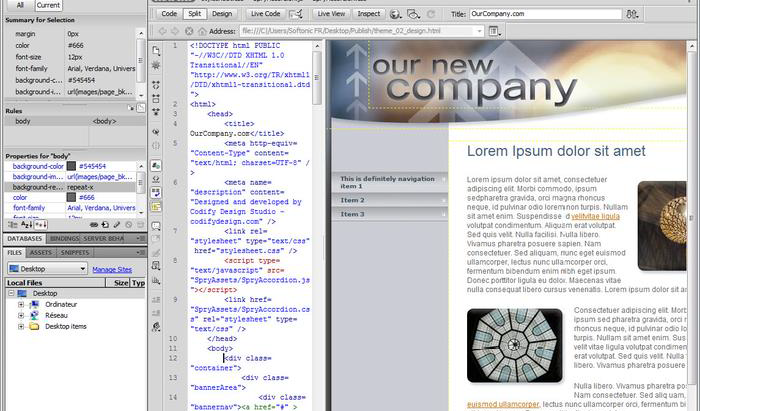The width and height of the screenshot is (782, 411).
Task: Click the code pane vertical scrollbar thumb
Action: pyautogui.click(x=317, y=77)
